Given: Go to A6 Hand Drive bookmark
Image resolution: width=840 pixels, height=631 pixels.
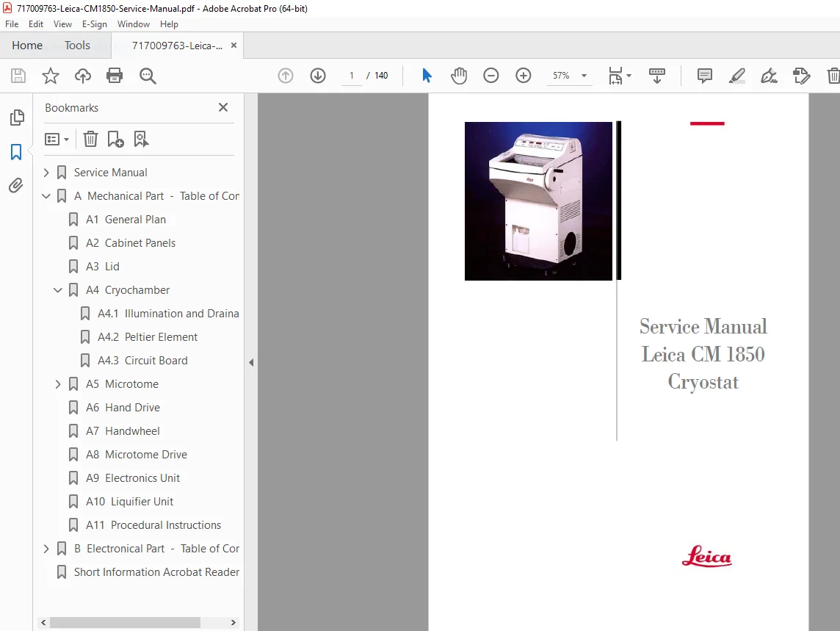Looking at the screenshot, I should 123,408.
